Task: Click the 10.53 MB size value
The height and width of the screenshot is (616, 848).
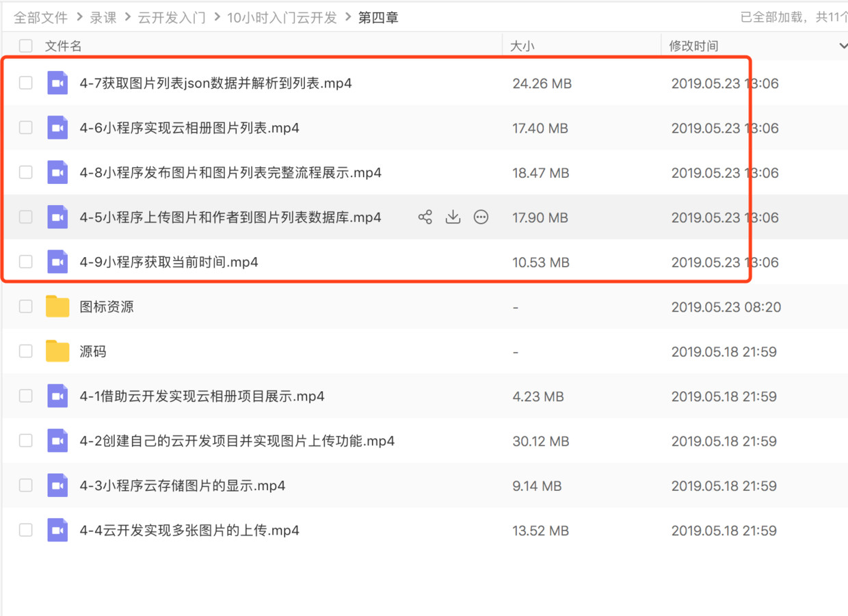Action: coord(541,262)
